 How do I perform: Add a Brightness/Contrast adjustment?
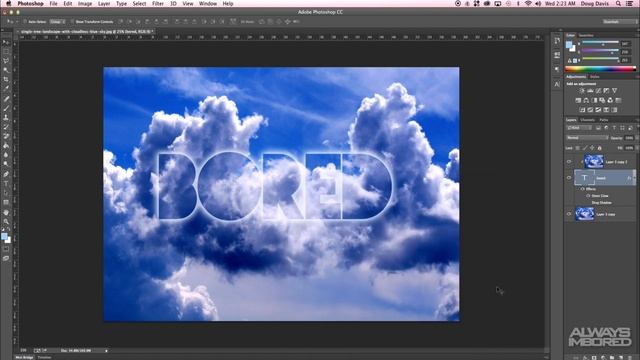(x=582, y=90)
